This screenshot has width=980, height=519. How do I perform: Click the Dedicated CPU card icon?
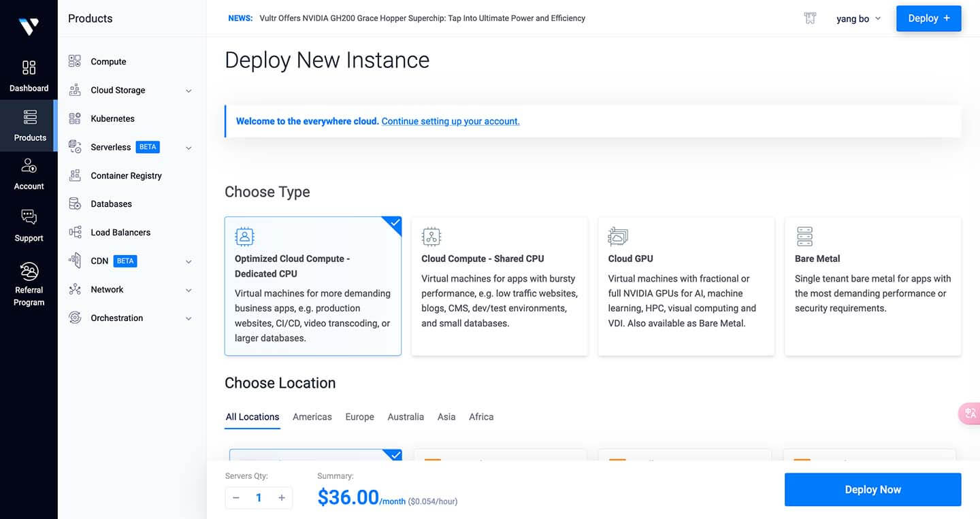point(244,237)
